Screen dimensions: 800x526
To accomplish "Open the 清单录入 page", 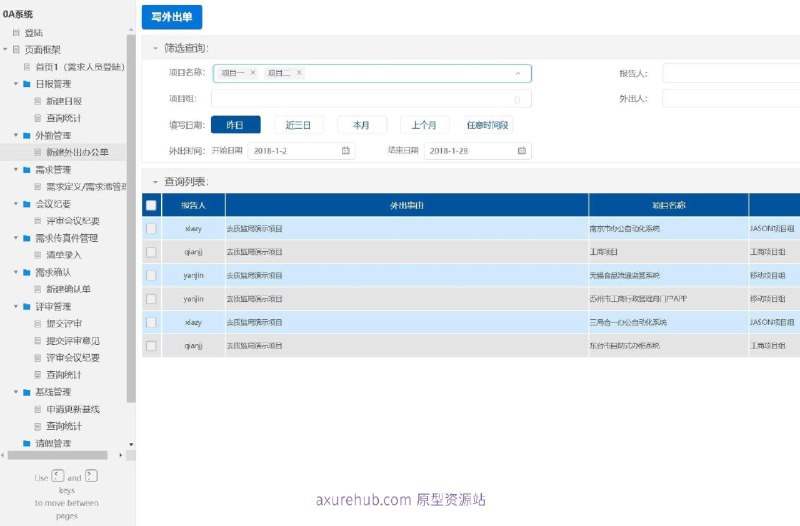I will tap(64, 255).
